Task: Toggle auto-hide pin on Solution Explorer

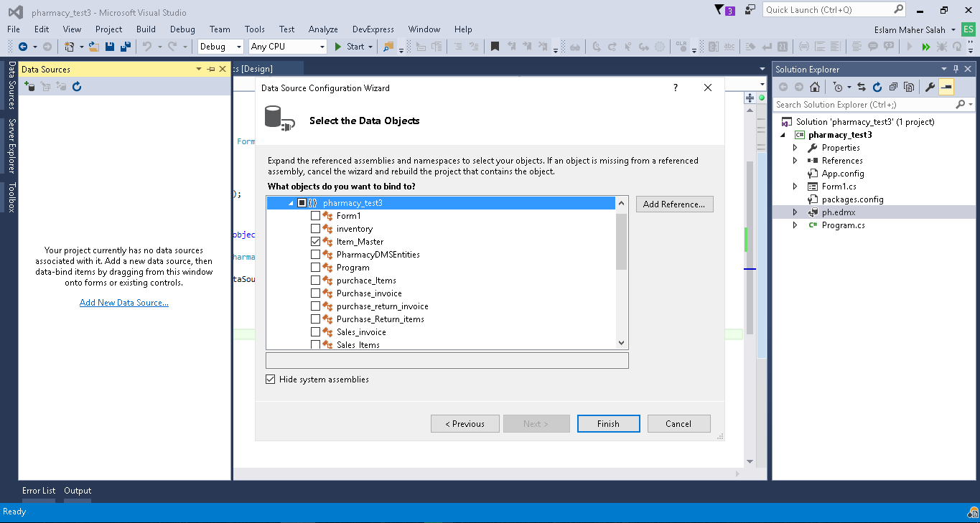Action: click(956, 70)
